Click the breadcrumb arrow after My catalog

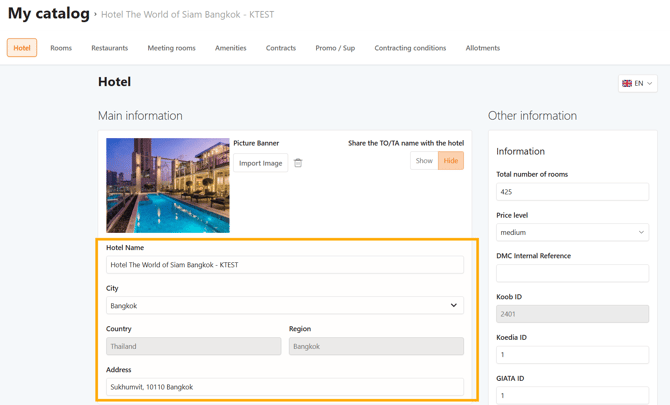click(x=96, y=15)
